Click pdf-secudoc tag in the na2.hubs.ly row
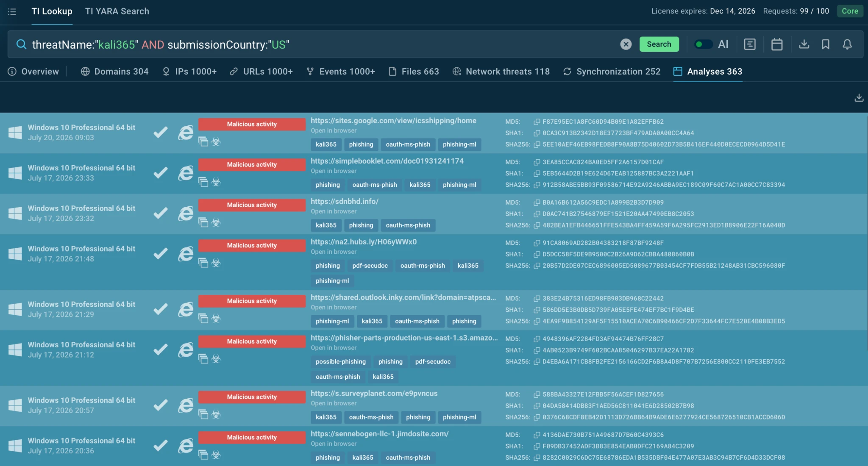Screen dimensions: 868x466 coord(370,266)
